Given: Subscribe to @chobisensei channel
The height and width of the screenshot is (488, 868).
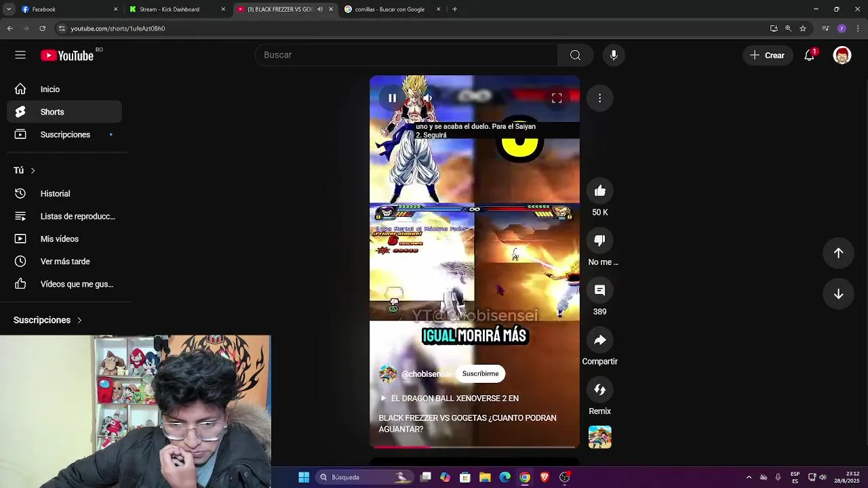Looking at the screenshot, I should click(x=480, y=373).
